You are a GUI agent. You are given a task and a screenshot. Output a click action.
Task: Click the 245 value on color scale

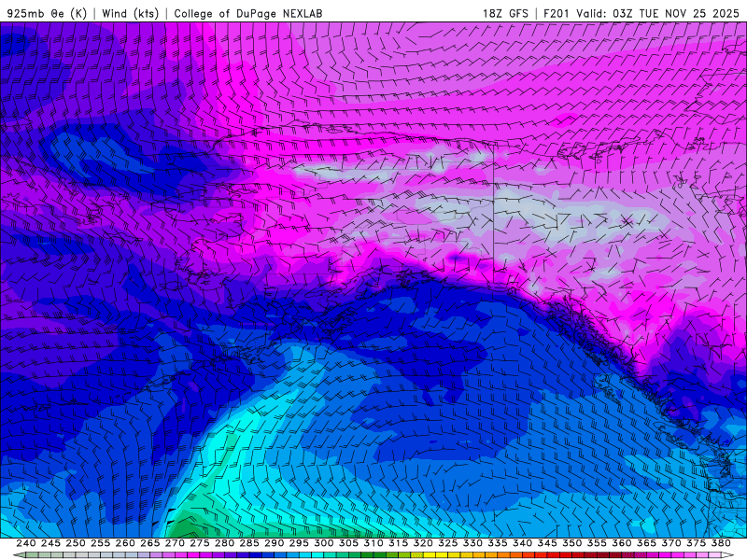[50, 543]
